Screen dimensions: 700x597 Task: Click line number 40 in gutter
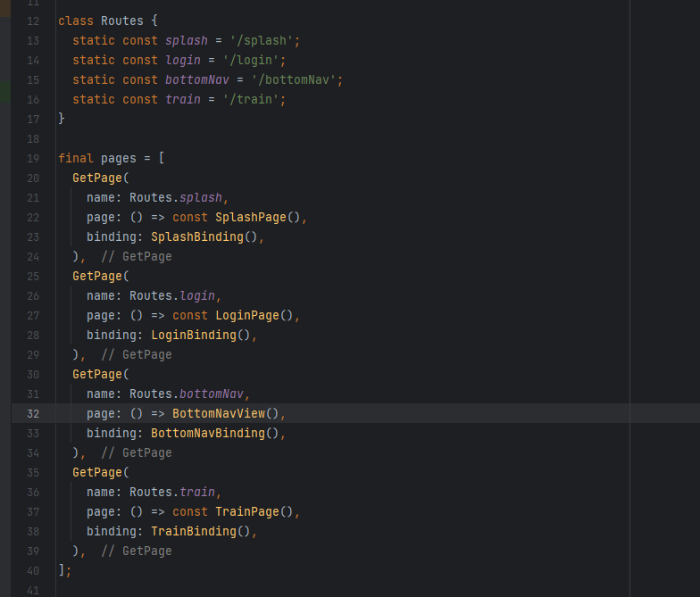tap(33, 571)
